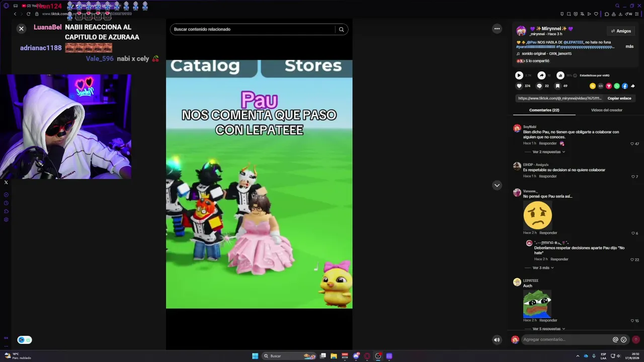Open Mirynnel's profile avatar
The image size is (644, 362).
521,31
